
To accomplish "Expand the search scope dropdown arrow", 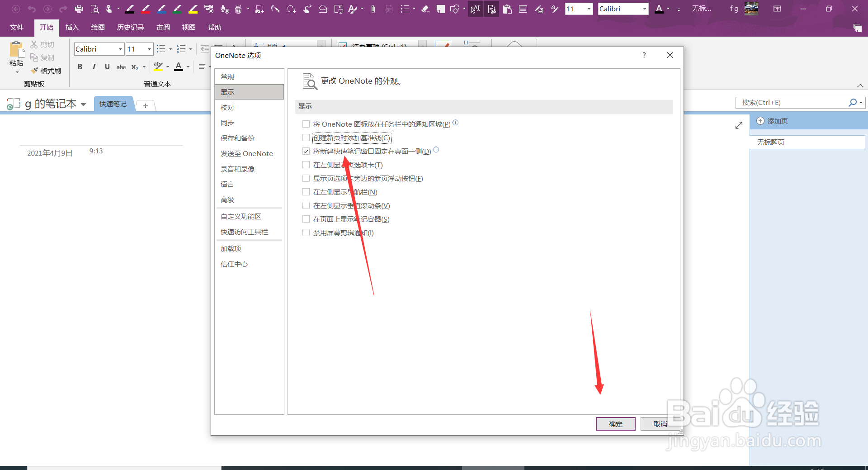I will tap(861, 103).
